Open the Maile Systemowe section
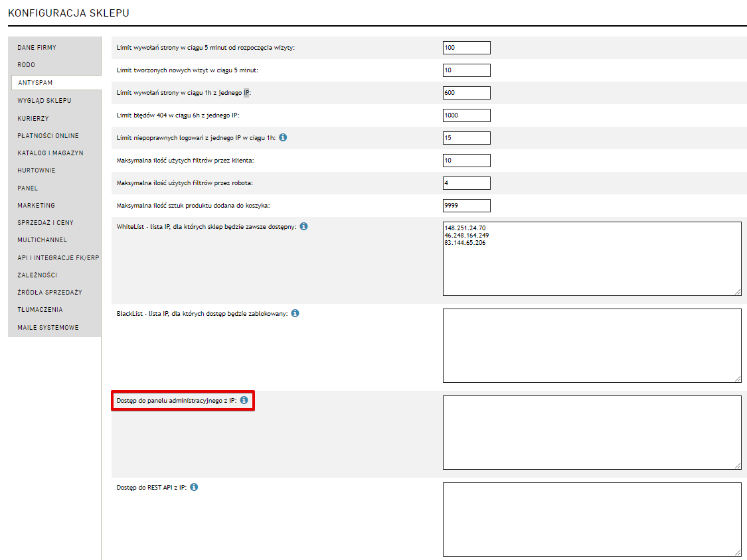747x560 pixels. [x=48, y=328]
